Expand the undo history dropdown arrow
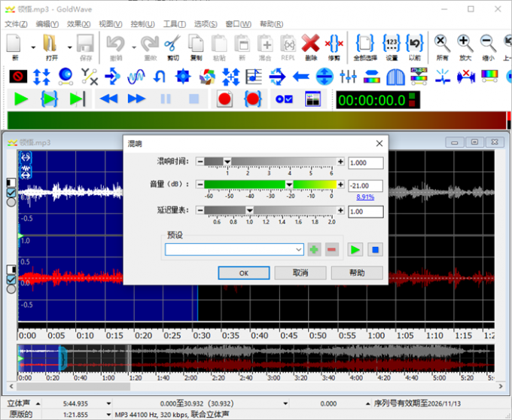Image resolution: width=512 pixels, height=420 pixels. [134, 47]
